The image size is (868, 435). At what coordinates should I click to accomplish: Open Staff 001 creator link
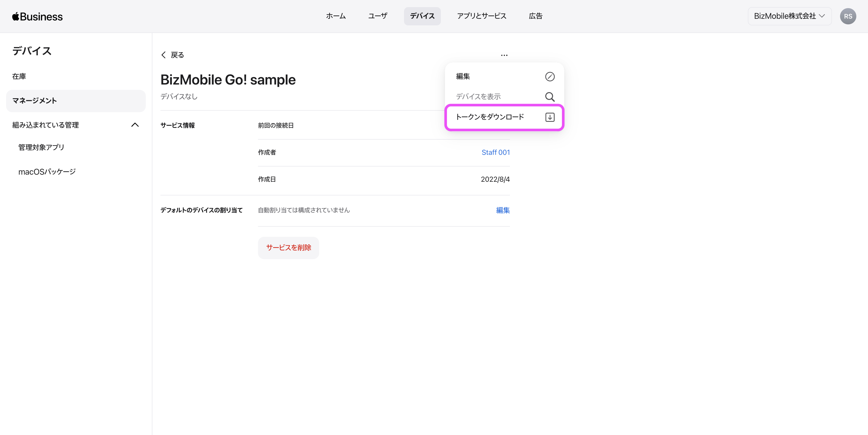[x=495, y=153]
